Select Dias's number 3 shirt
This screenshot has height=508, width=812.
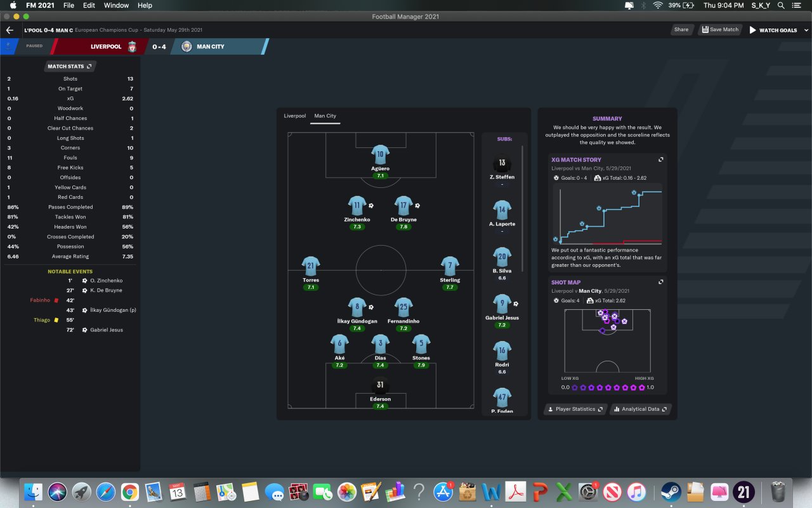[380, 344]
